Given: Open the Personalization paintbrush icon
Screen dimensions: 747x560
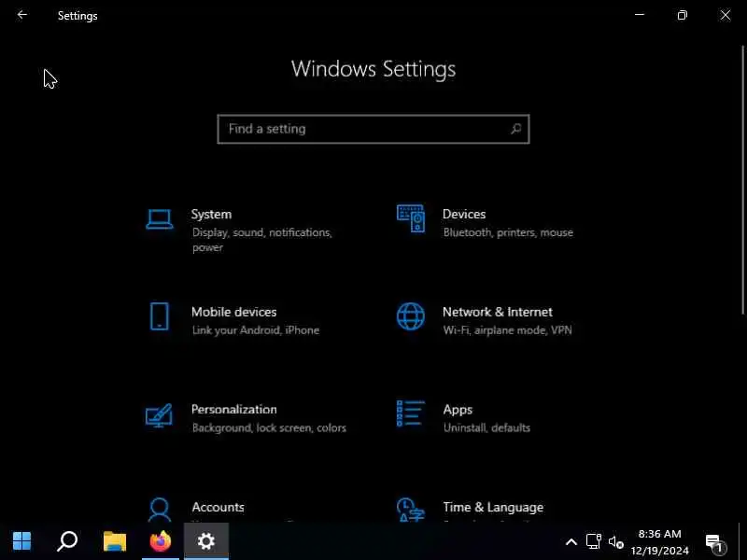Looking at the screenshot, I should tap(159, 415).
